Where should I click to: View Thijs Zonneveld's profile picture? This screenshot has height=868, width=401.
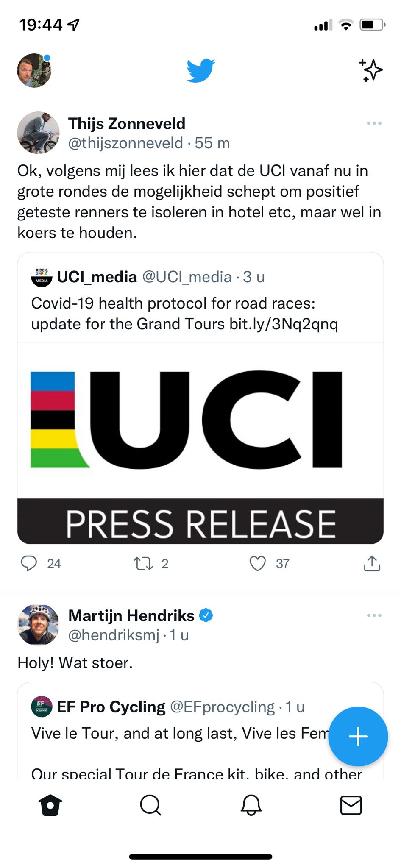coord(38,133)
